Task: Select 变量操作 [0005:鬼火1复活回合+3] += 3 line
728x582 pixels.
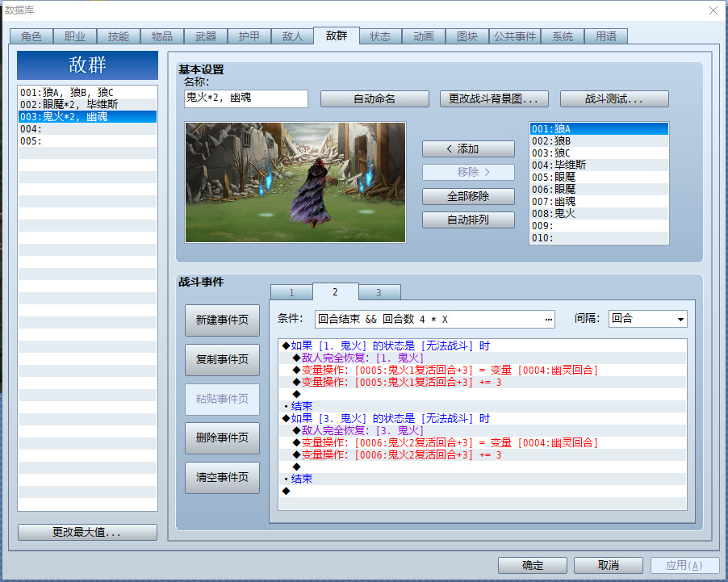Action: [x=483, y=382]
